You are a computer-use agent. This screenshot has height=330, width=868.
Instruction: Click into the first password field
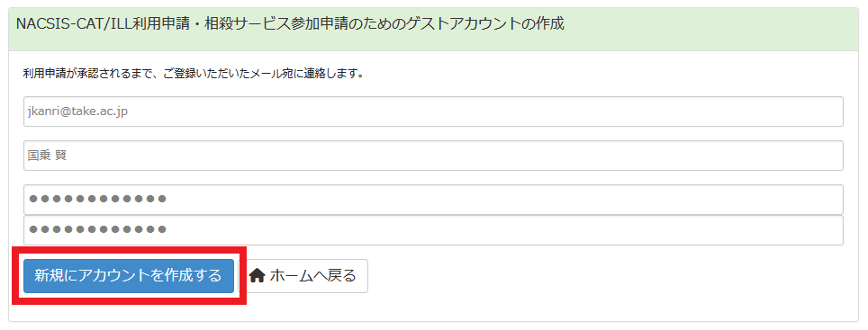pyautogui.click(x=433, y=200)
